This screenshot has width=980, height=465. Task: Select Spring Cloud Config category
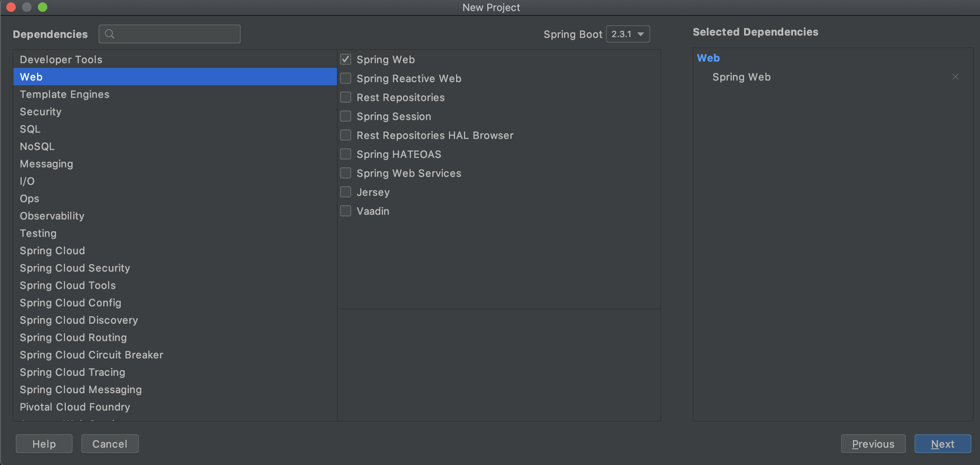tap(175, 302)
